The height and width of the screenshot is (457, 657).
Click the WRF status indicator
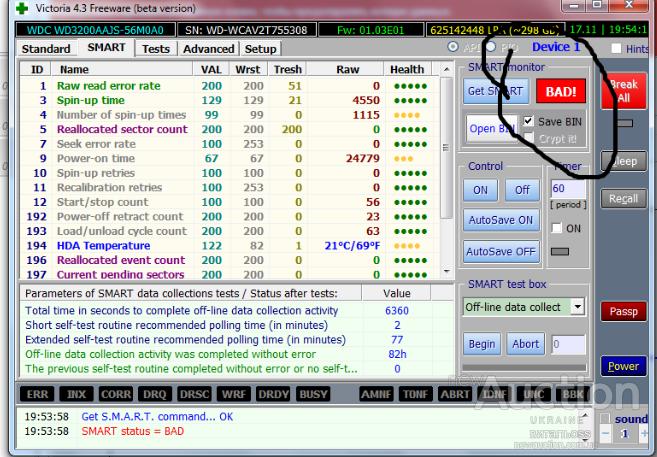tap(234, 394)
